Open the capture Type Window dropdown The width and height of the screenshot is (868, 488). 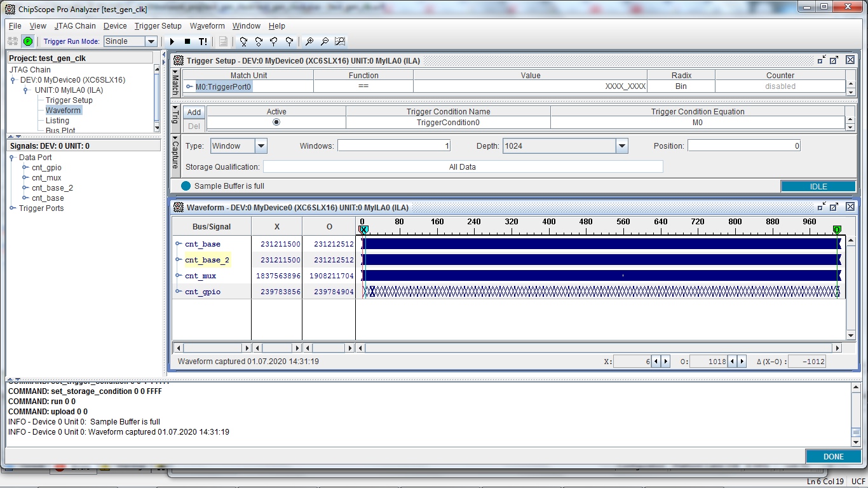[x=261, y=146]
